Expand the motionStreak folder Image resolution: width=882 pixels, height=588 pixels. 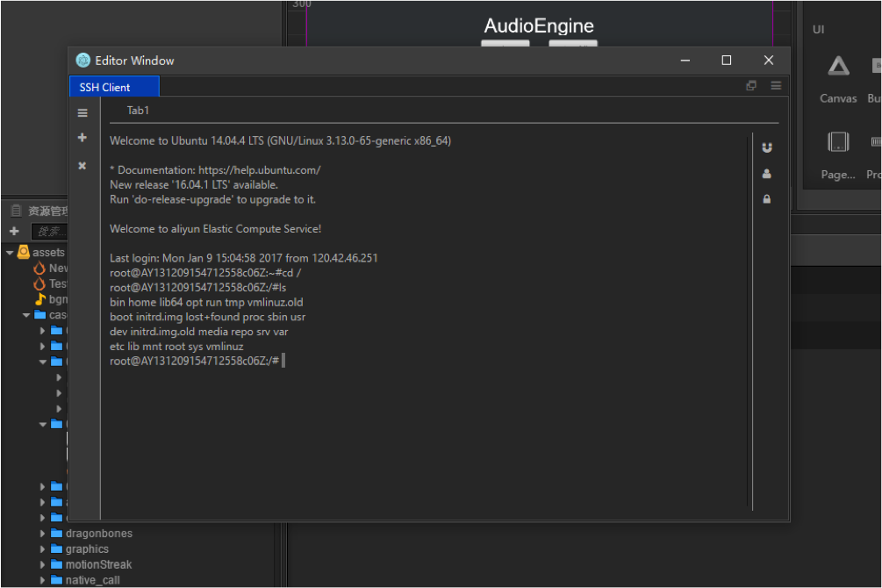click(x=42, y=564)
